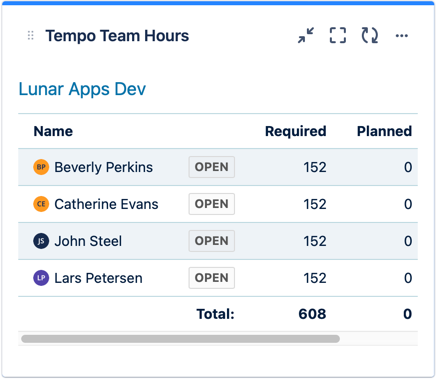437x380 pixels.
Task: Click Beverly Perkins' BP avatar
Action: coord(41,167)
